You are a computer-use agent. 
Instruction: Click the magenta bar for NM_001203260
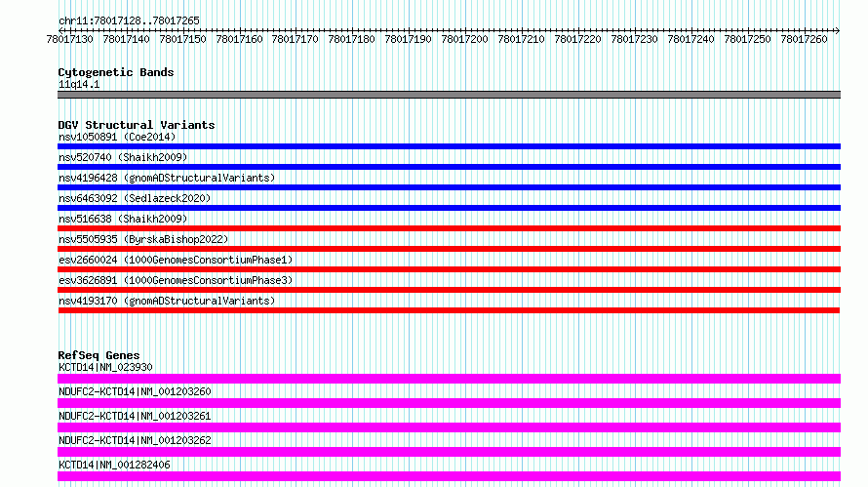[x=449, y=403]
